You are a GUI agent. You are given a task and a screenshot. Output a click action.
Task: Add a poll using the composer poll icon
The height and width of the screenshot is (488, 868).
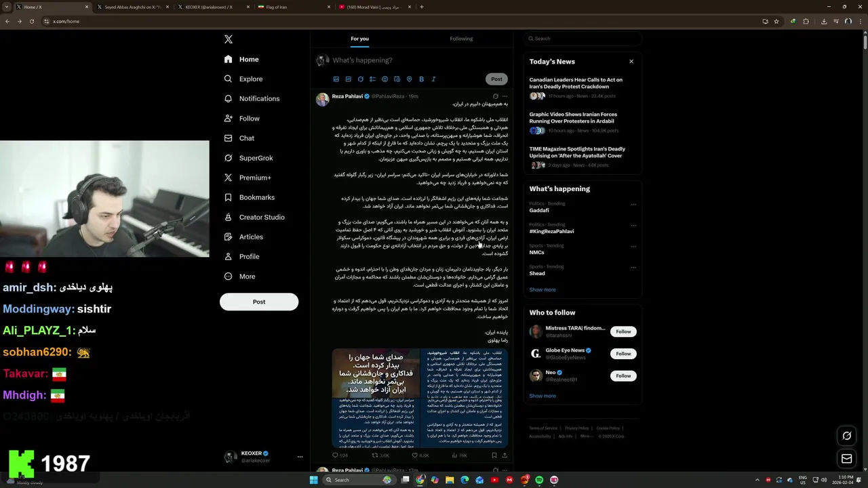click(372, 79)
